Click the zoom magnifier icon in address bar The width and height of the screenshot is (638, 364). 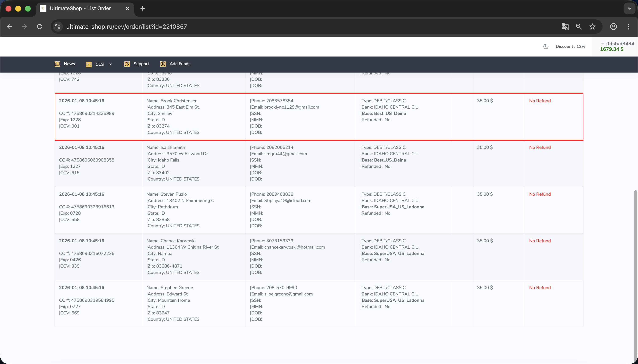pos(579,27)
